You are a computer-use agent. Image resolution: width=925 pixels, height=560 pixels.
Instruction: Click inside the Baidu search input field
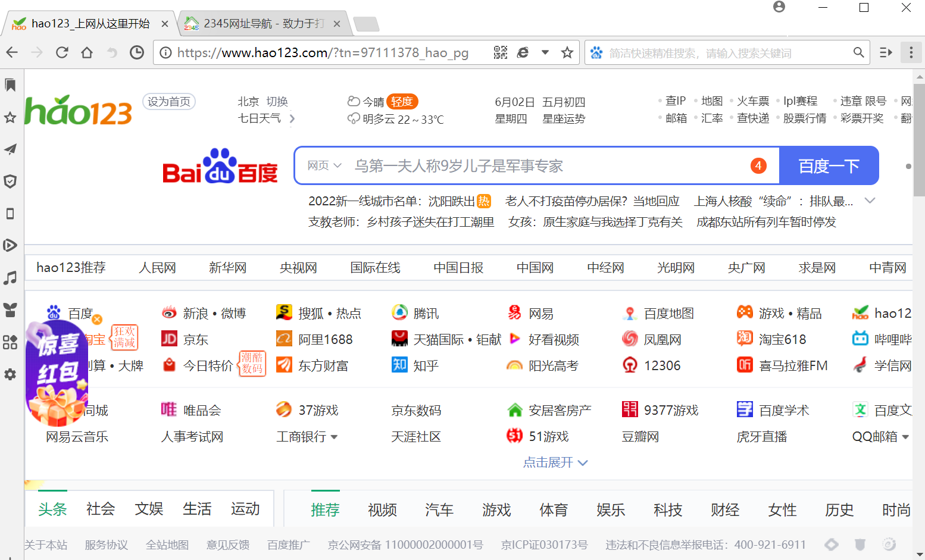536,165
